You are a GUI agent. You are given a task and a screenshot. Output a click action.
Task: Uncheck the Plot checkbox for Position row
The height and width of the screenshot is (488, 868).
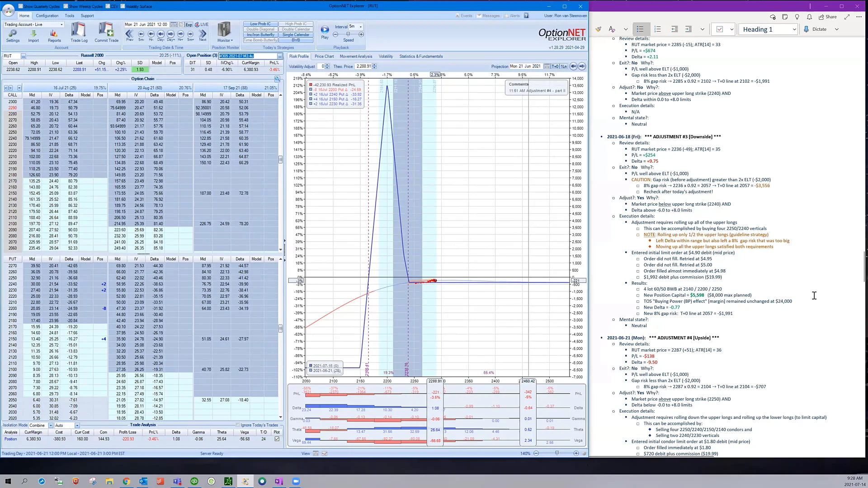click(x=277, y=439)
